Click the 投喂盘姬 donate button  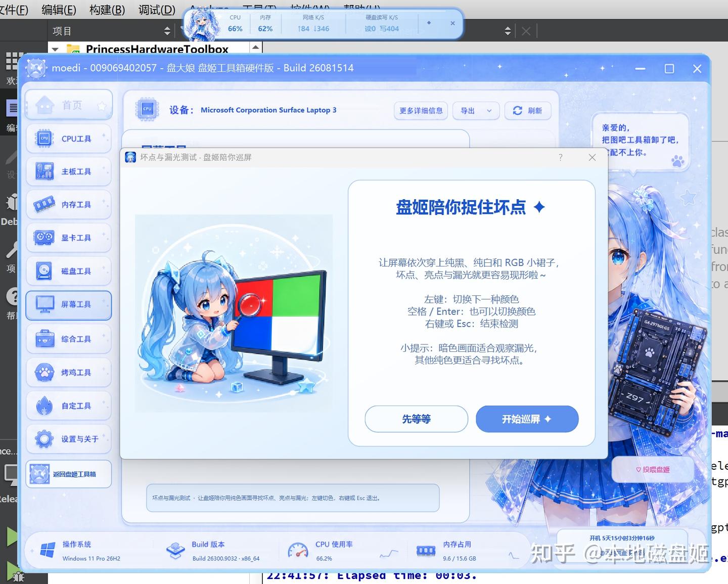[653, 470]
